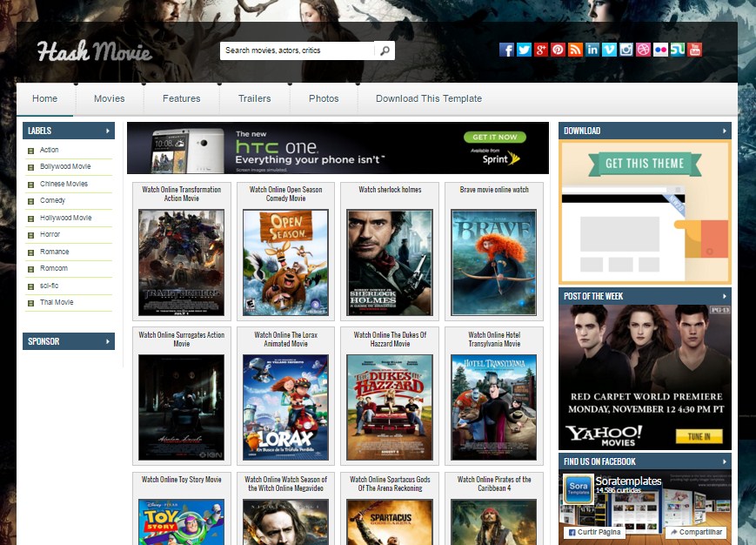
Task: Expand the LABELS widget arrow
Action: (108, 131)
